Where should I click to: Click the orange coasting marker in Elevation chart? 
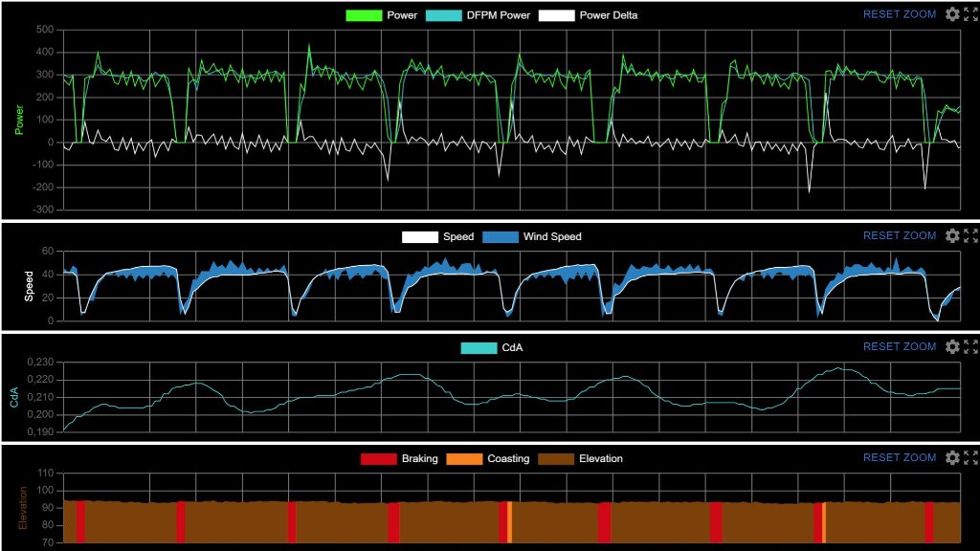(510, 521)
